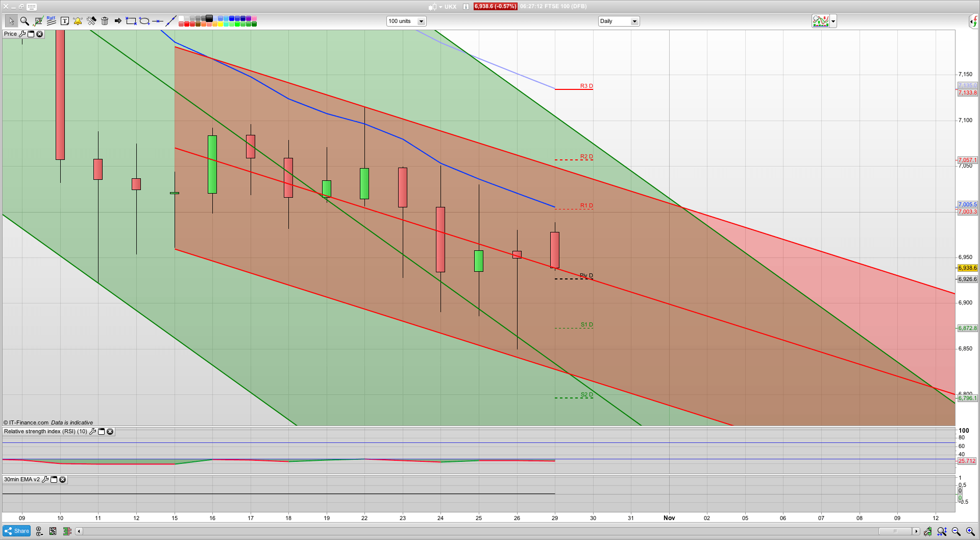This screenshot has height=540, width=980.
Task: Select the ellipse drawing tool
Action: 144,21
